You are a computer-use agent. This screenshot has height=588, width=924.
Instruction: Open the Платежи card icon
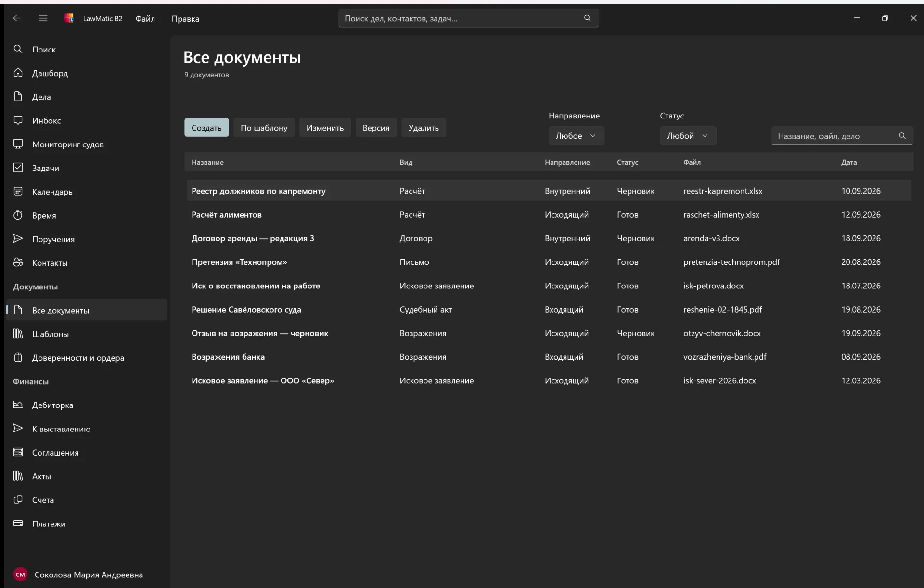tap(18, 523)
